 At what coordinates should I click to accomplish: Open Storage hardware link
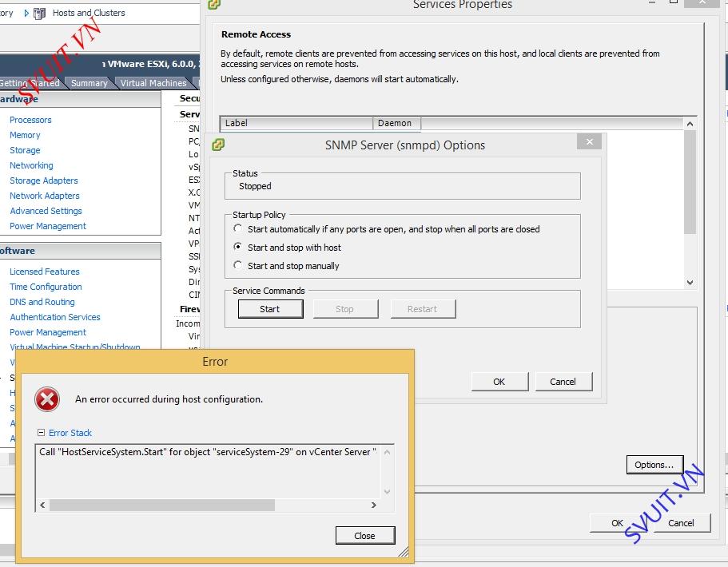25,150
